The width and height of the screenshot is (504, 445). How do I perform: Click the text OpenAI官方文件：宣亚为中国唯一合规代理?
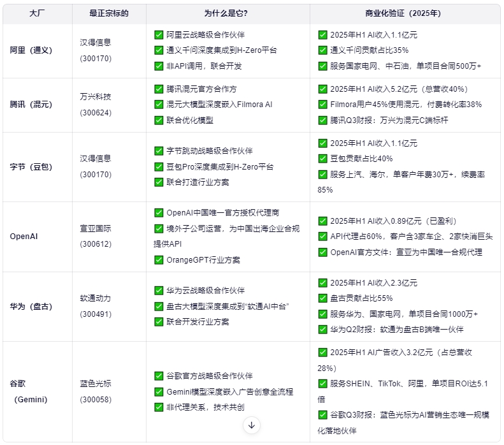(407, 252)
